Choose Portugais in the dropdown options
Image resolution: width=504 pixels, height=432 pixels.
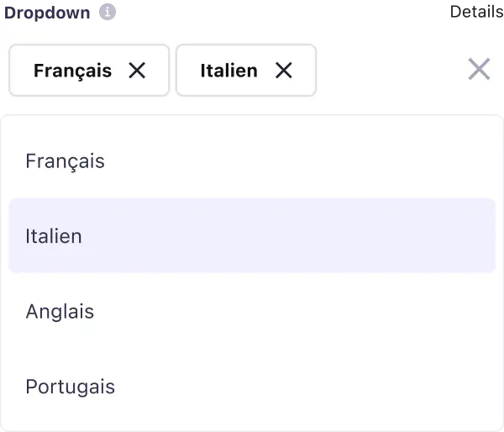[71, 387]
